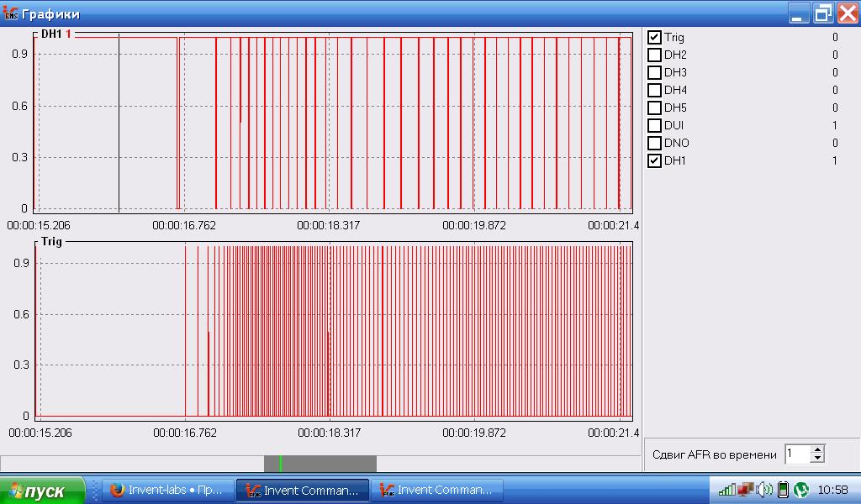Click the Графики window title icon
The height and width of the screenshot is (504, 861).
10,13
